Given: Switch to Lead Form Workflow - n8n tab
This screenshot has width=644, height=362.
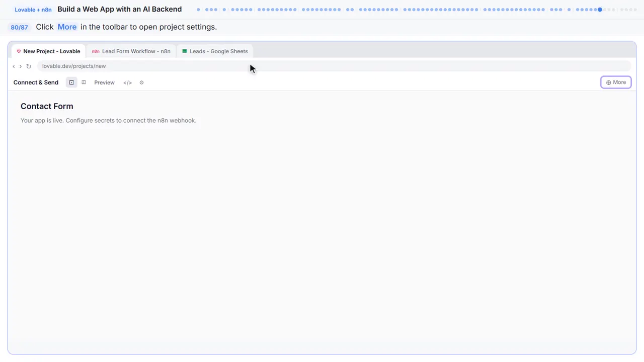Looking at the screenshot, I should [131, 51].
